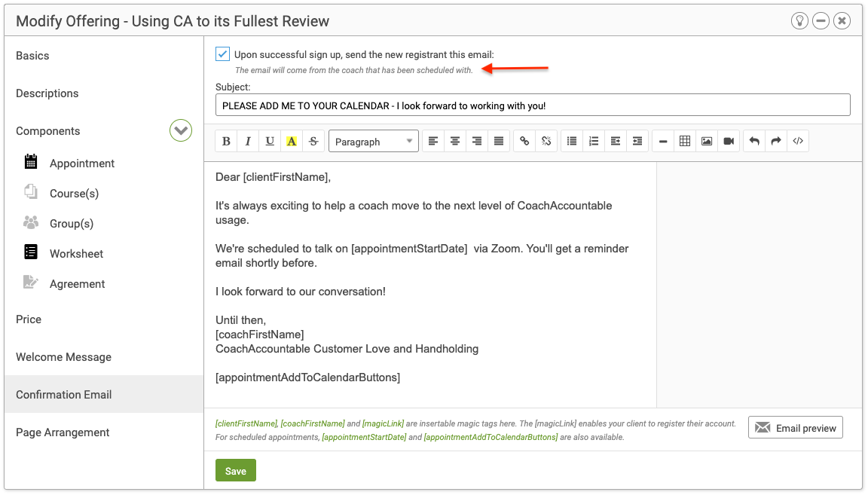Open the Paragraph format dropdown
Viewport: 868px width, 495px height.
374,142
